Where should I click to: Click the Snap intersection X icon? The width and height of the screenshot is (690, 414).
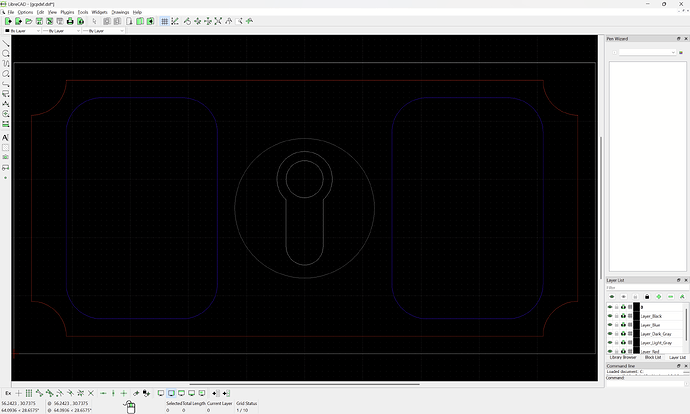pyautogui.click(x=91, y=393)
